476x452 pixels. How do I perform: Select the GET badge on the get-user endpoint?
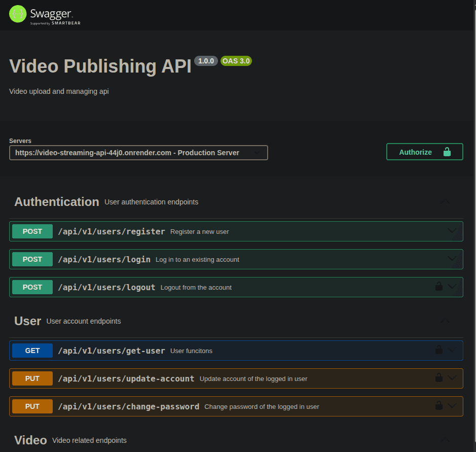point(32,350)
